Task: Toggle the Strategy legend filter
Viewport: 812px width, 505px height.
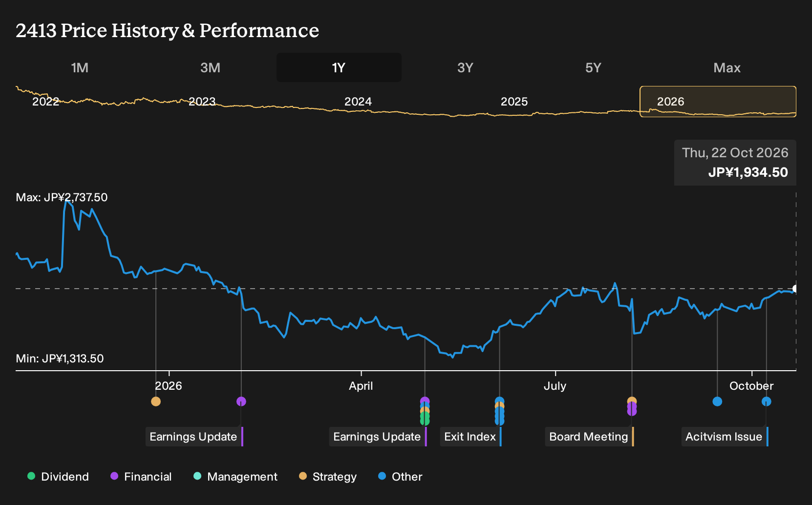Action: pyautogui.click(x=328, y=477)
